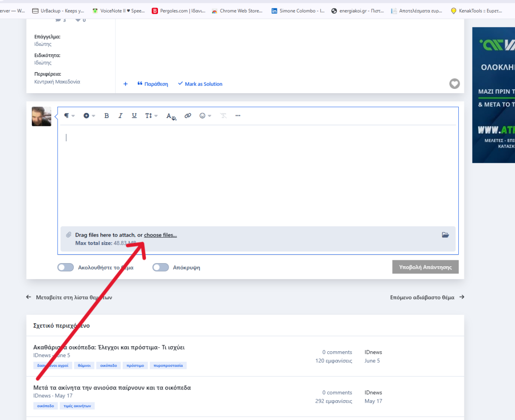Click the Παράθεση quote link
Screen dimensions: 515x420
[x=153, y=84]
